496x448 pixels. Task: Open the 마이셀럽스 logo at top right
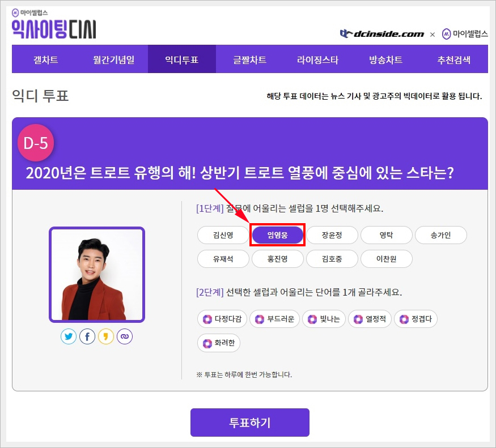click(x=465, y=34)
